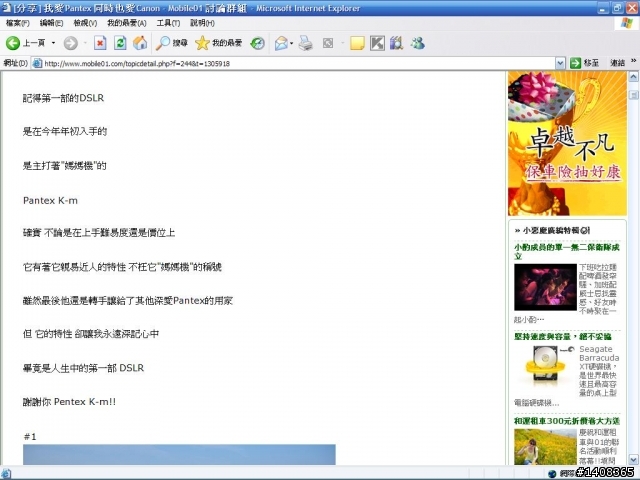Screen dimensions: 640x480
Task: Click the text 記得第一部的DSLR
Action: click(63, 98)
